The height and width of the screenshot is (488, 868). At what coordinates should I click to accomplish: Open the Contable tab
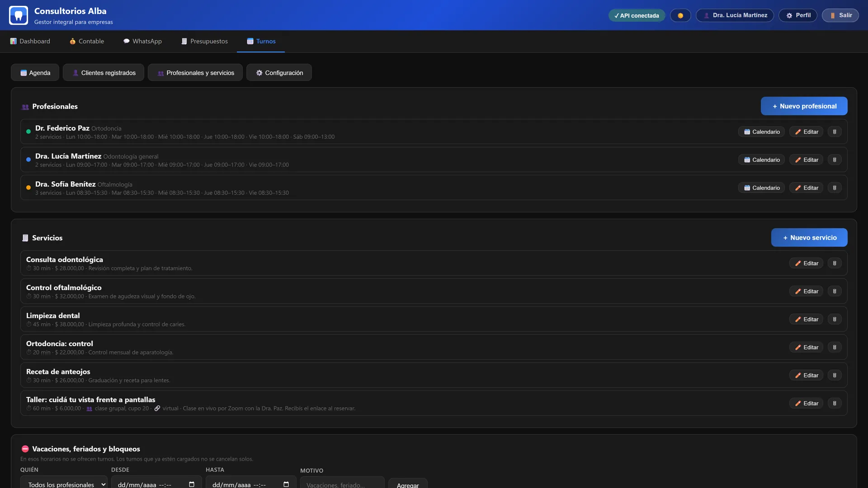click(87, 41)
